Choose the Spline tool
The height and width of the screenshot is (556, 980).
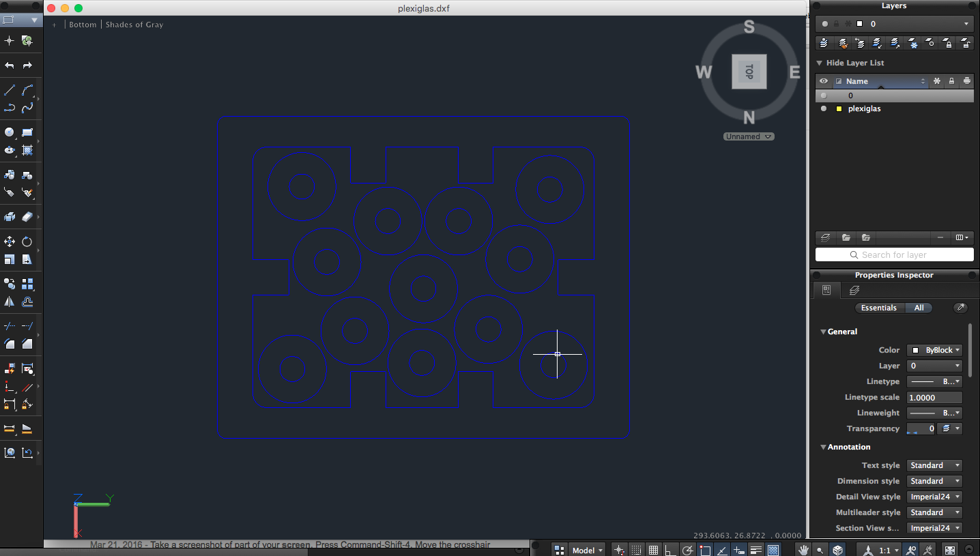[x=27, y=108]
